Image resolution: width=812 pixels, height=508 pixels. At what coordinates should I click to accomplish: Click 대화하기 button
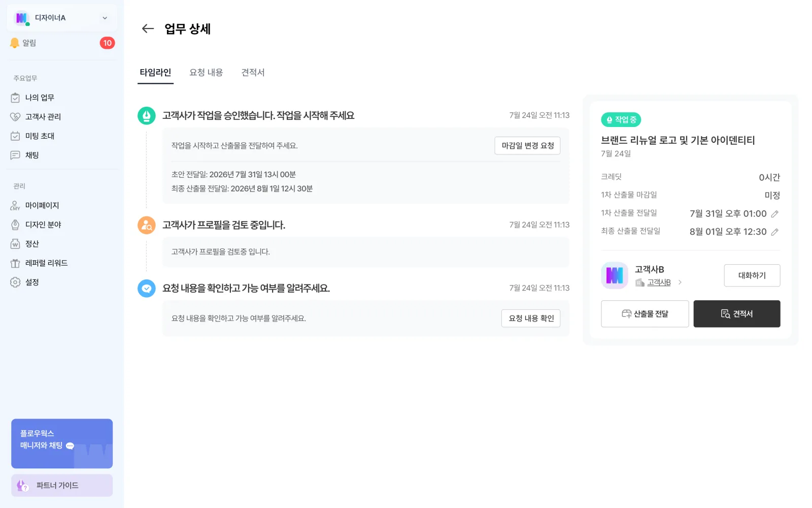[752, 275]
